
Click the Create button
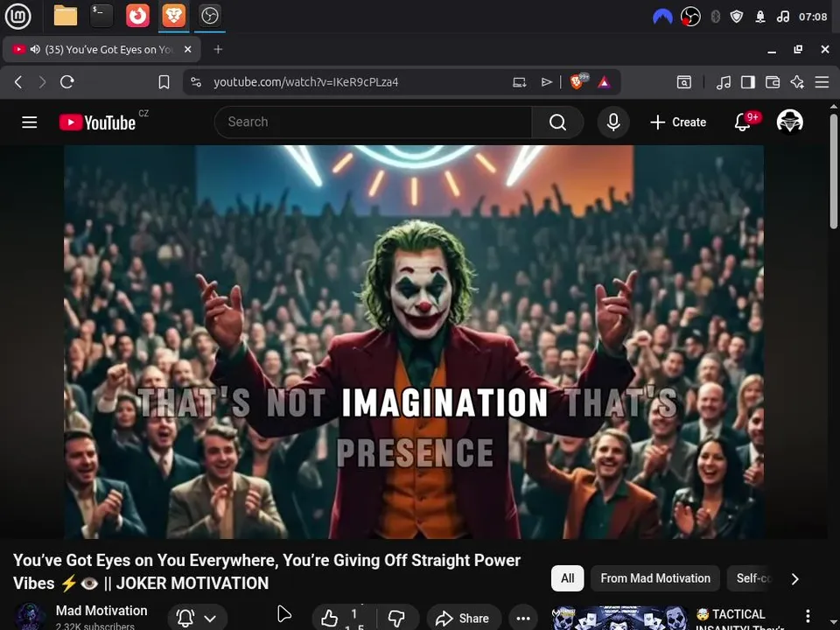tap(678, 122)
